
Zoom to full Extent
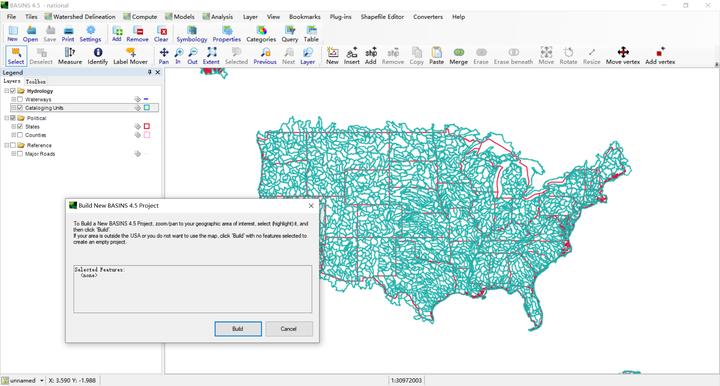click(x=211, y=56)
